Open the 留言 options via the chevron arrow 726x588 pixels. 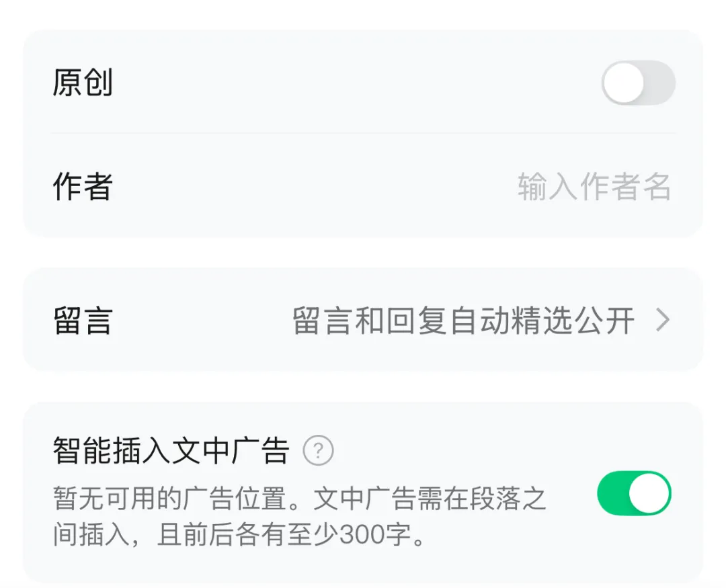(663, 321)
